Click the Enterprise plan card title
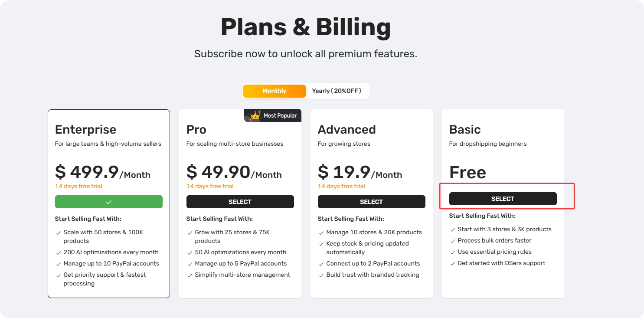644x318 pixels. (85, 130)
